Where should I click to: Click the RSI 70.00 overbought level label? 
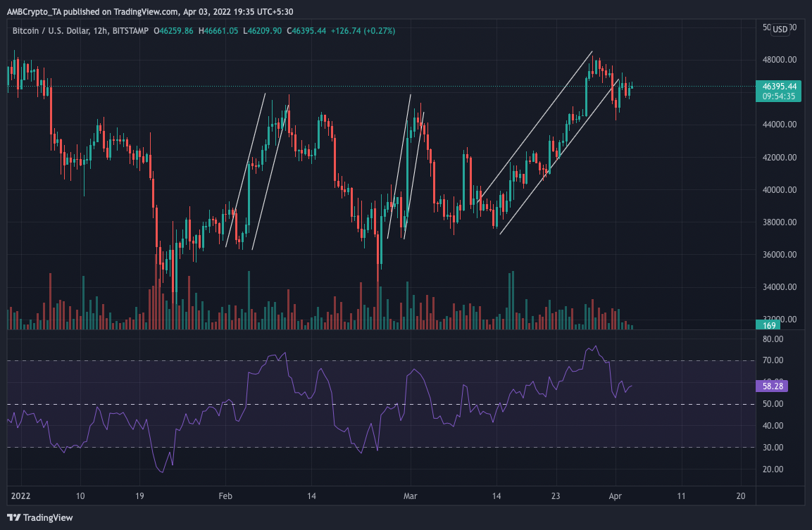point(772,360)
